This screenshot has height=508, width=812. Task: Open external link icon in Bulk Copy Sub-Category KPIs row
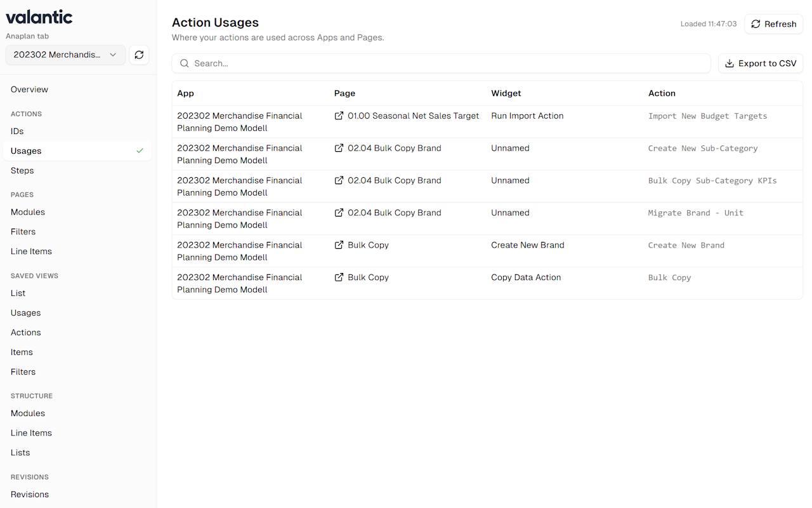(x=339, y=181)
